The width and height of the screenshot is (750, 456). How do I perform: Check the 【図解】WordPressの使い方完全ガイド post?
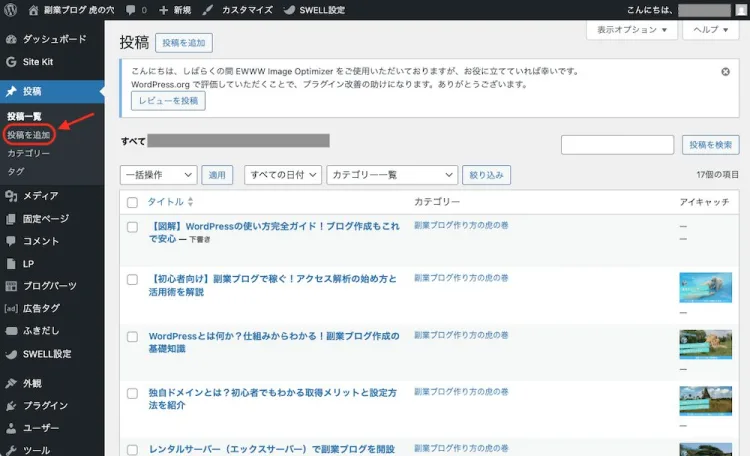pos(132,227)
